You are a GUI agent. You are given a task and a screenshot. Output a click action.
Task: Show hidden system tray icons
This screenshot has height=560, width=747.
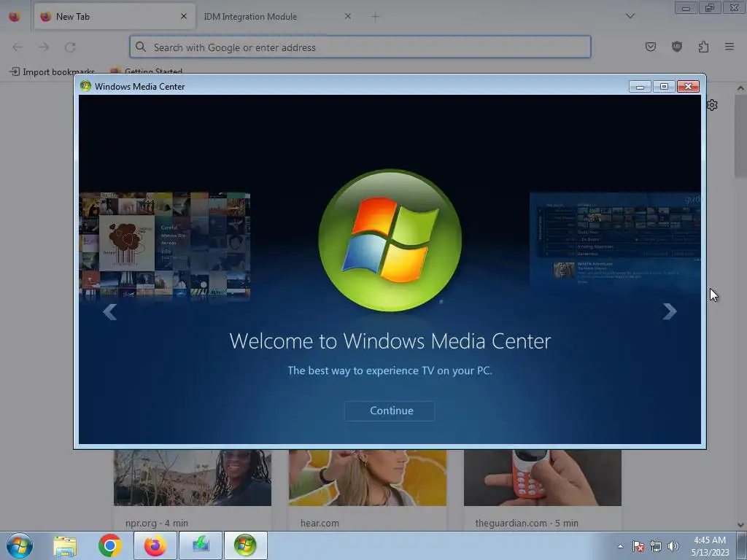click(620, 546)
